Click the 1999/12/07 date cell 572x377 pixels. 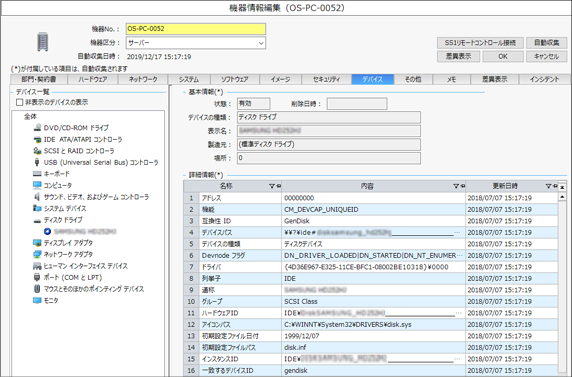click(x=373, y=336)
